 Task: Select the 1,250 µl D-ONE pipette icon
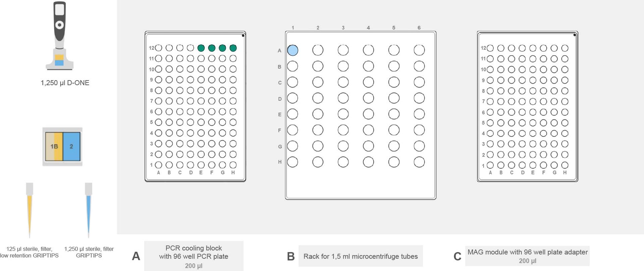coord(59,36)
